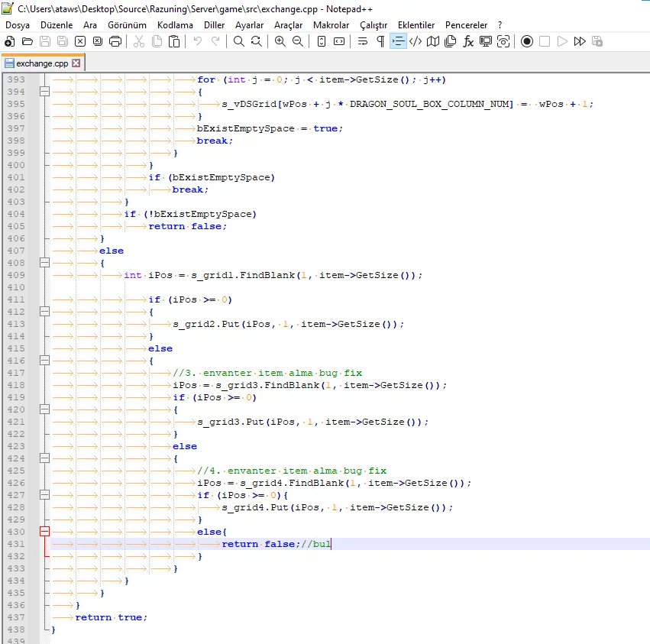Close the exchange.cpp tab with its X
The image size is (650, 644).
[76, 63]
